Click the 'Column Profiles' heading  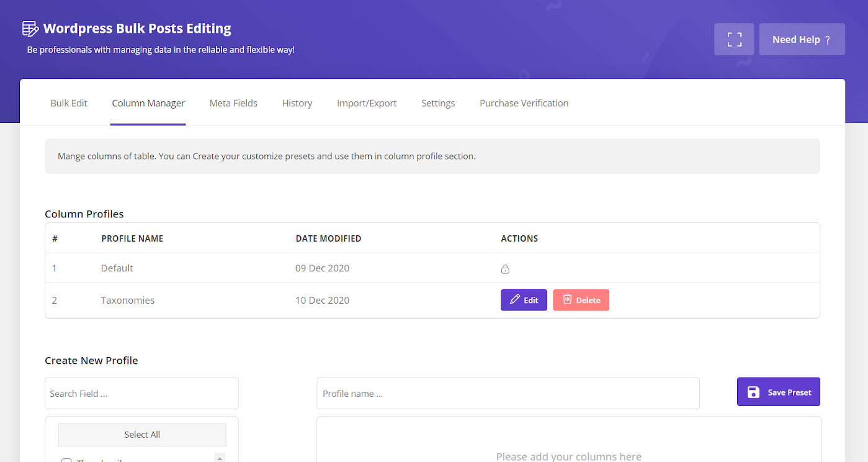click(84, 214)
